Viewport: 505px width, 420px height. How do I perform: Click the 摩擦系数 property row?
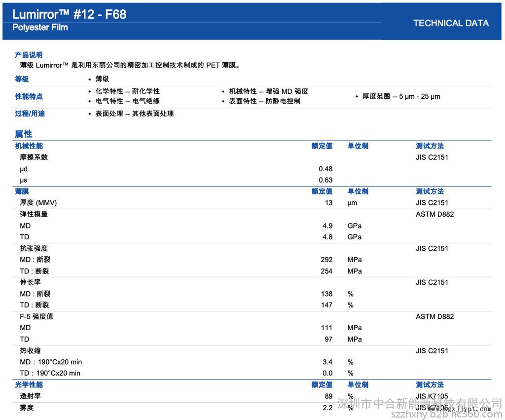34,157
